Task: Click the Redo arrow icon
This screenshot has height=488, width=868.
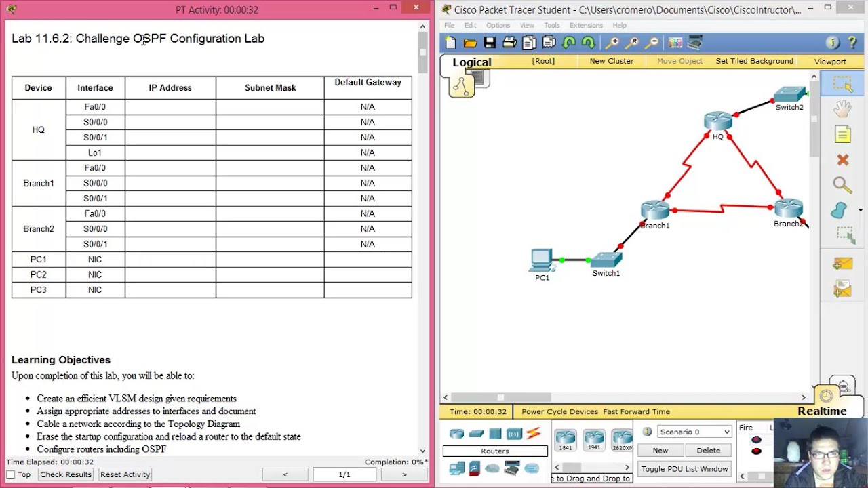Action: tap(589, 43)
